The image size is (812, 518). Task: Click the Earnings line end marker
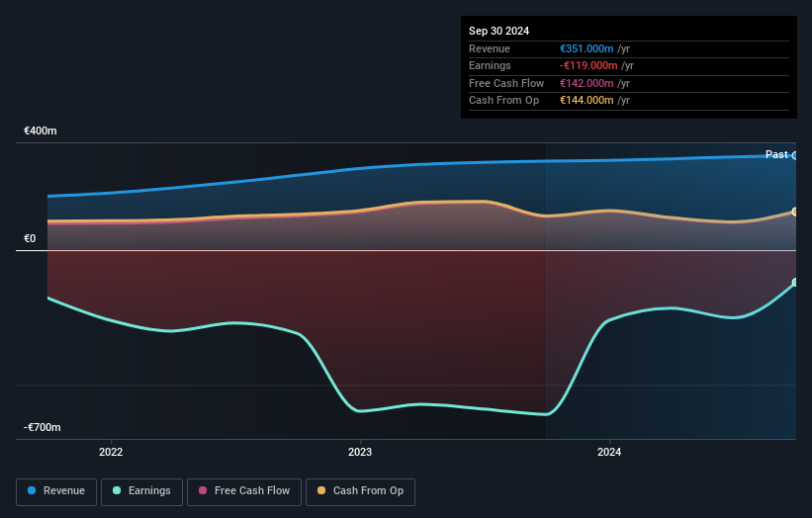click(x=795, y=282)
